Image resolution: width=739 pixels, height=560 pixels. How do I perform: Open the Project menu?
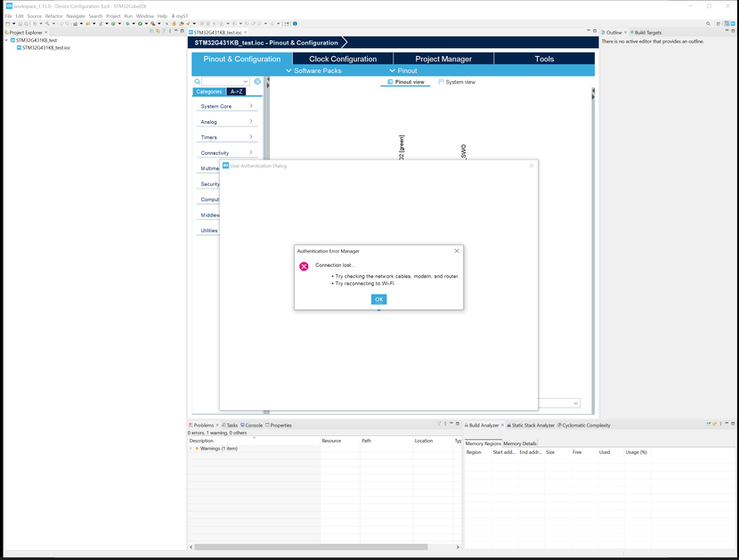[113, 16]
